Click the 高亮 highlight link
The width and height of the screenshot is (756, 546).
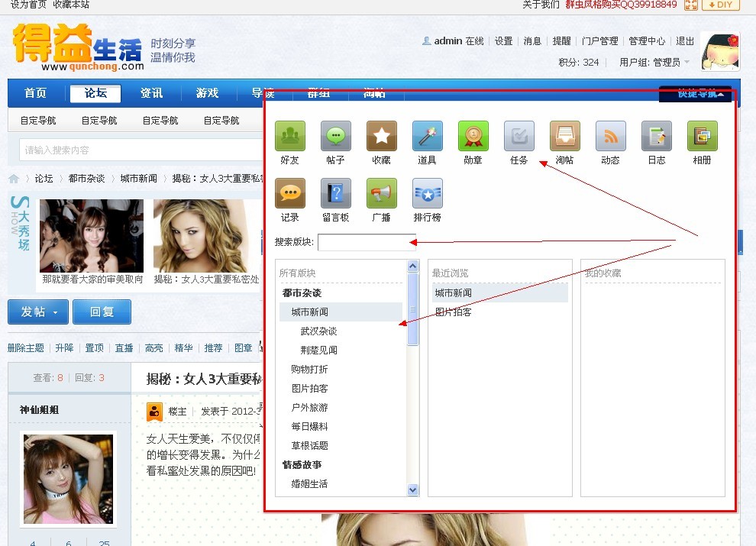154,347
